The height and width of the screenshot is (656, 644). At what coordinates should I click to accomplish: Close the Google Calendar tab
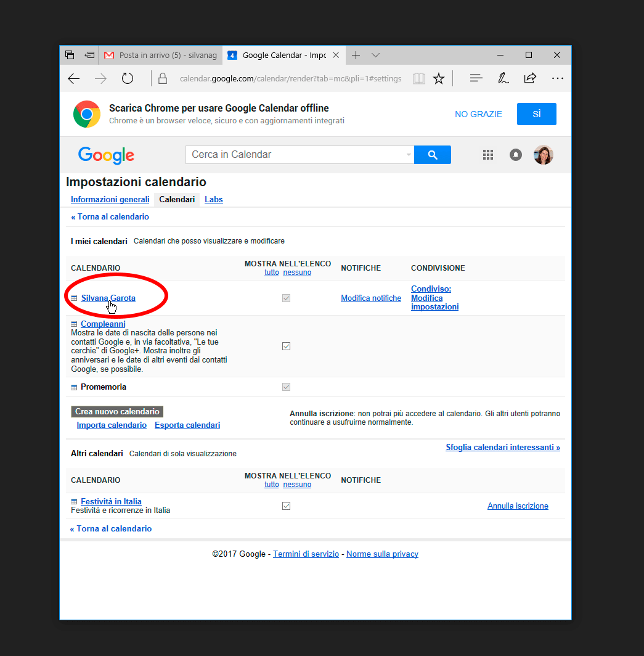coord(336,55)
